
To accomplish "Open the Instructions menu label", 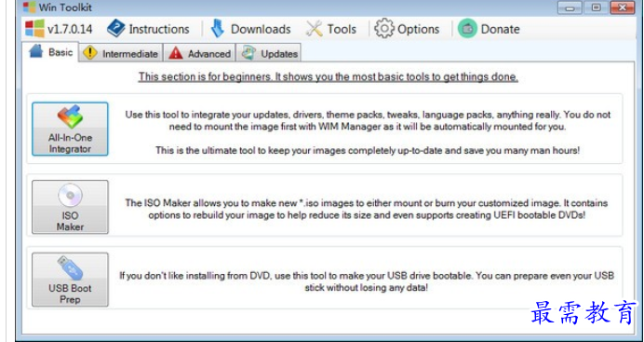I will (159, 29).
